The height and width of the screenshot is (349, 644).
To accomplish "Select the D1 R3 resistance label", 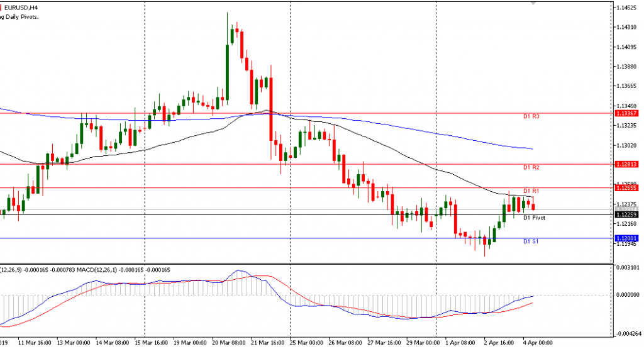I will [x=531, y=117].
